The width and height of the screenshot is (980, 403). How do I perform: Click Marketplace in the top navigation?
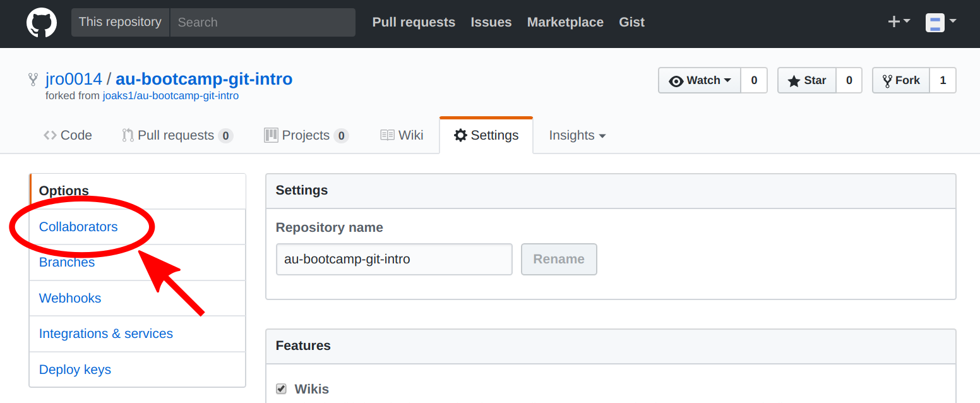565,22
